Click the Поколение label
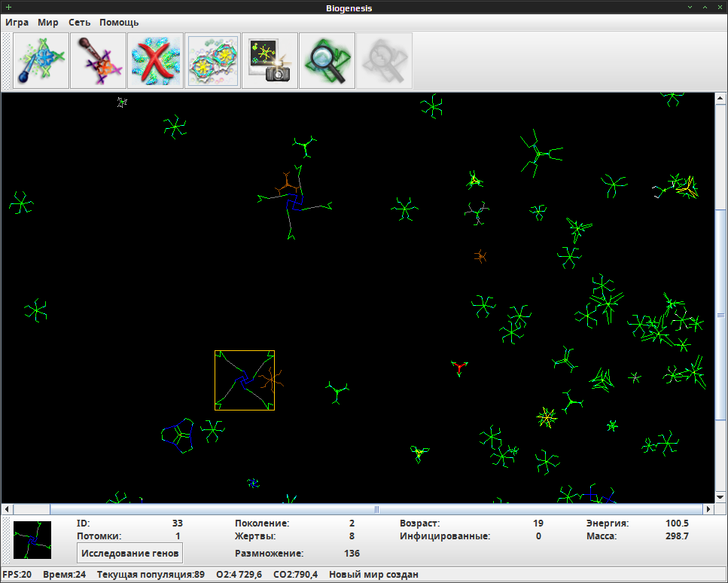 (x=262, y=523)
